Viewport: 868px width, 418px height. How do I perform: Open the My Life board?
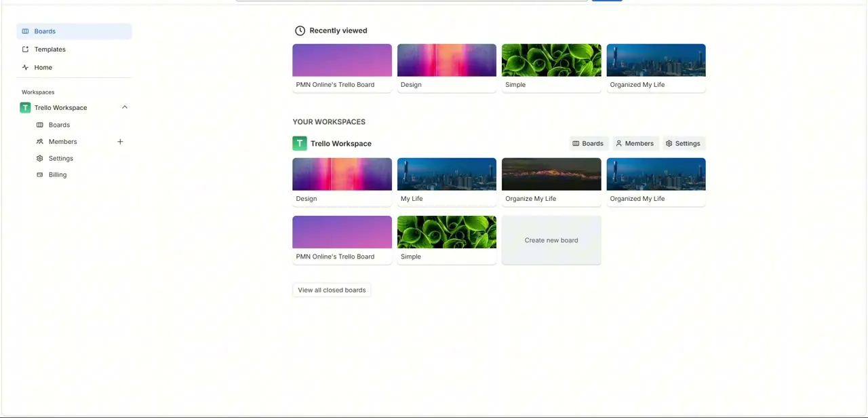coord(447,182)
